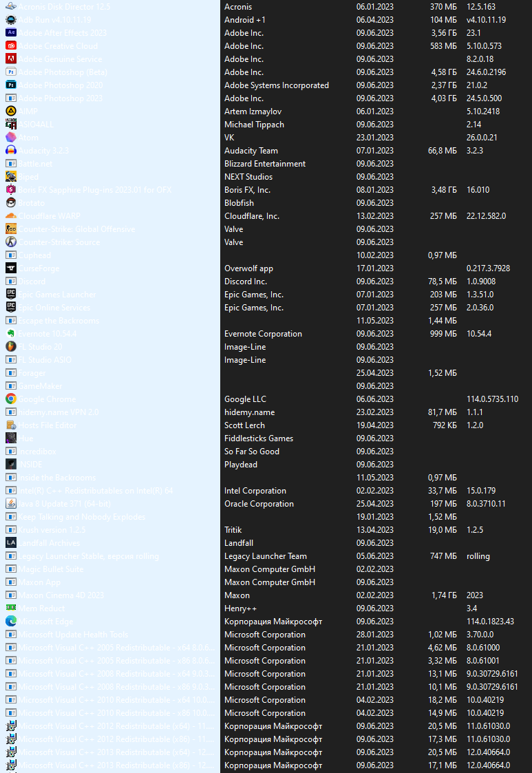532x773 pixels.
Task: Click the CurseForge icon
Action: [10, 268]
